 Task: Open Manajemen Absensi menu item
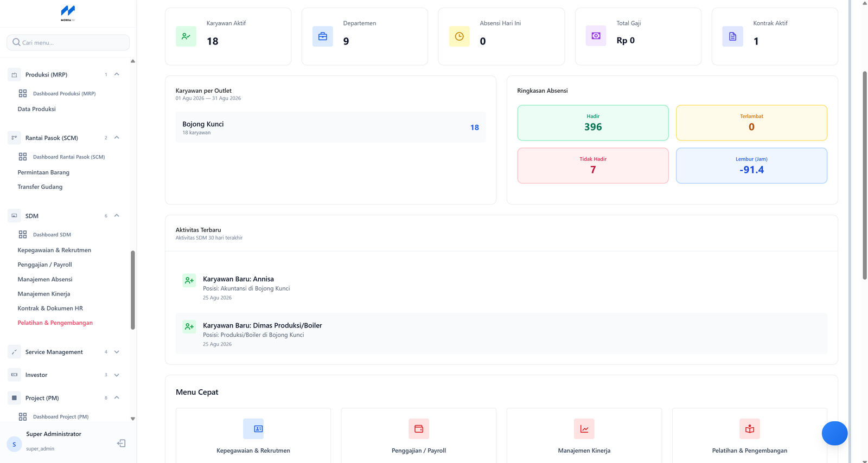pos(45,279)
